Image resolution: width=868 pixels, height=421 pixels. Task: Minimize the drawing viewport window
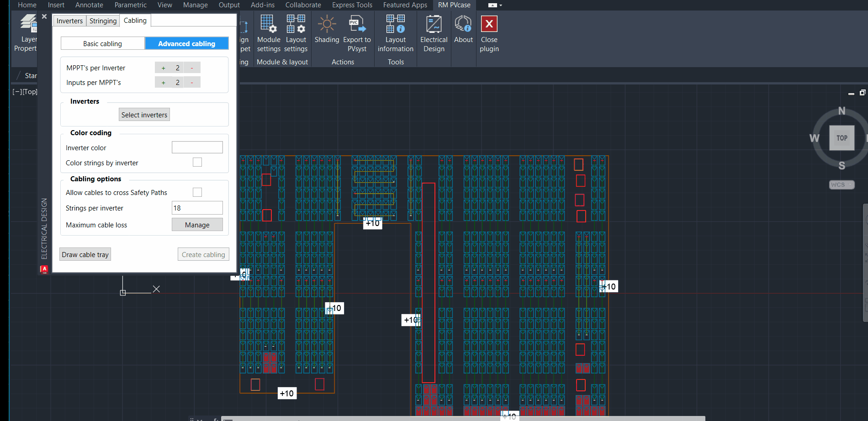(x=851, y=93)
